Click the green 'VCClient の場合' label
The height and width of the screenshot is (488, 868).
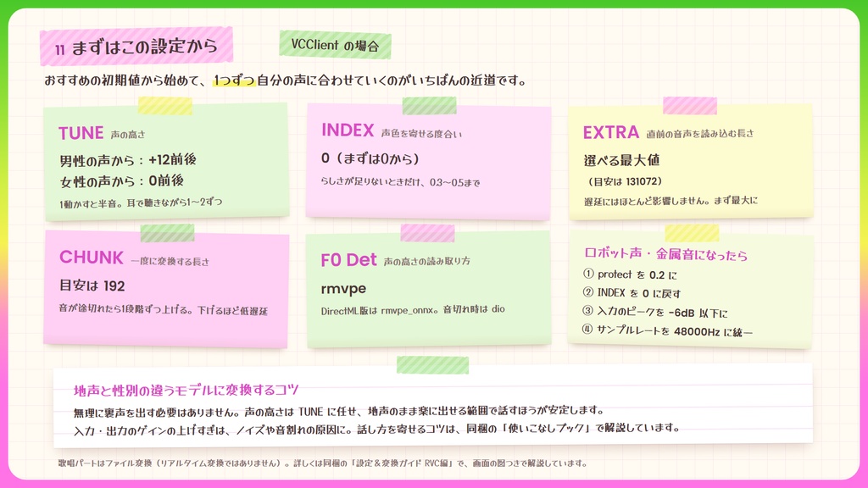point(335,45)
